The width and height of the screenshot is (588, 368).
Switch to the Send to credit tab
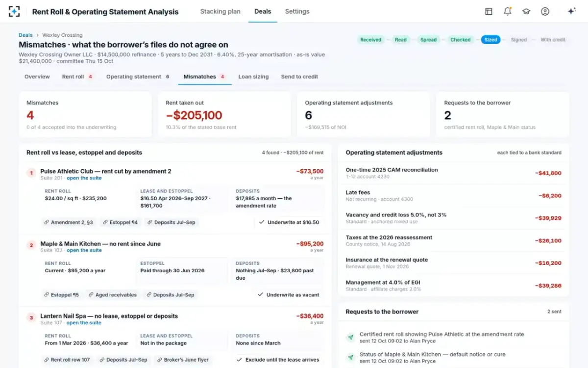coord(299,77)
